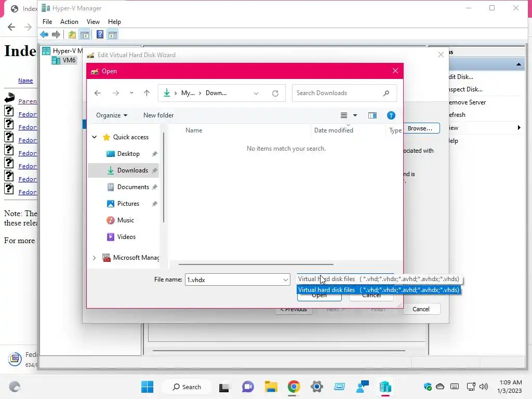
Task: Select Documents in Quick access
Action: tap(133, 187)
